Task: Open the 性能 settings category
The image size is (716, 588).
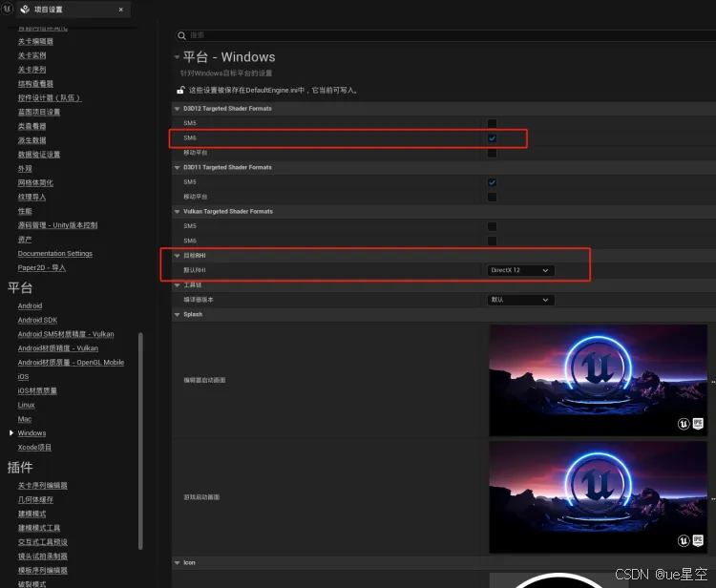Action: tap(25, 211)
